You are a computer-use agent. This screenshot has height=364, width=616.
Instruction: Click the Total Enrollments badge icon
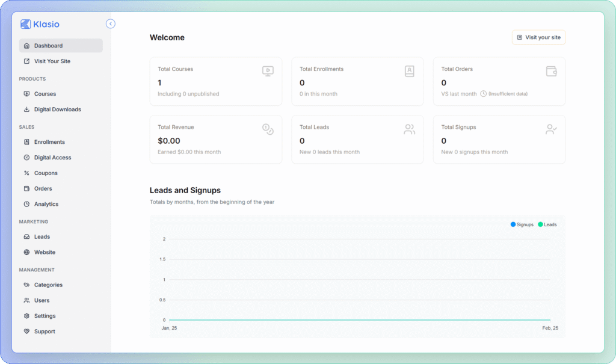pos(409,71)
